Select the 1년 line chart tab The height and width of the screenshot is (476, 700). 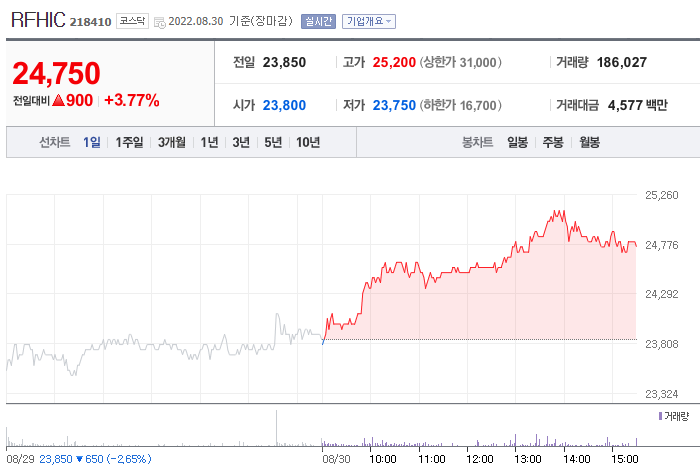209,142
